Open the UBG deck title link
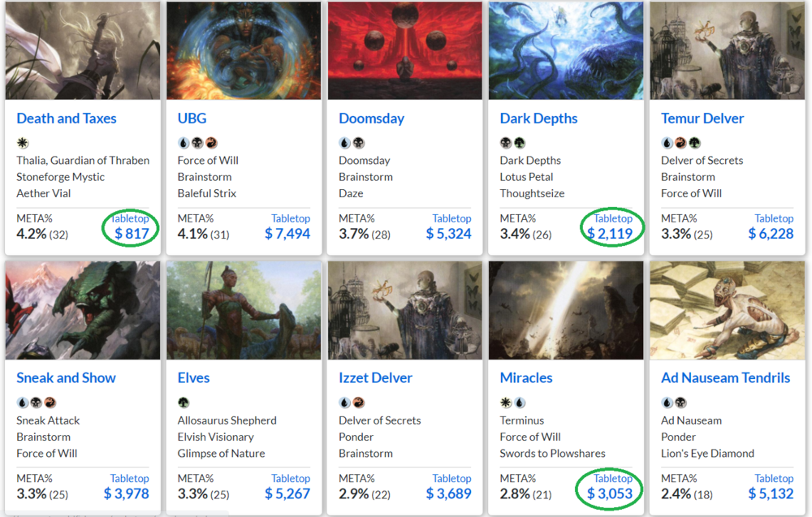This screenshot has width=812, height=517. click(x=192, y=118)
